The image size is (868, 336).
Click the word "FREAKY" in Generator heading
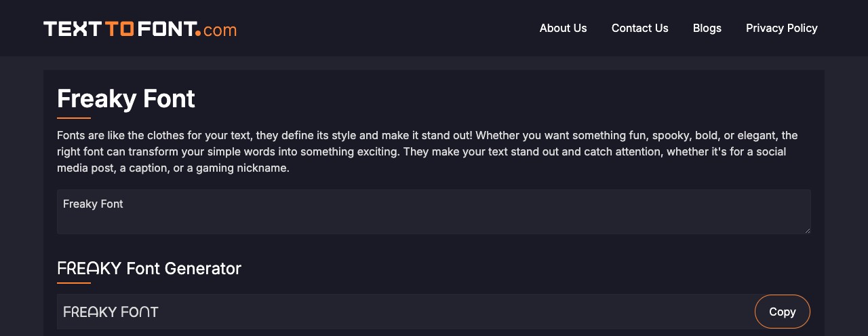(x=89, y=268)
